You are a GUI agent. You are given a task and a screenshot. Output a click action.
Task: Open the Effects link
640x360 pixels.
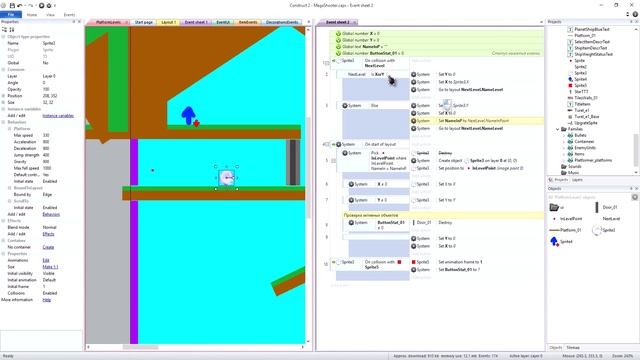coord(48,234)
